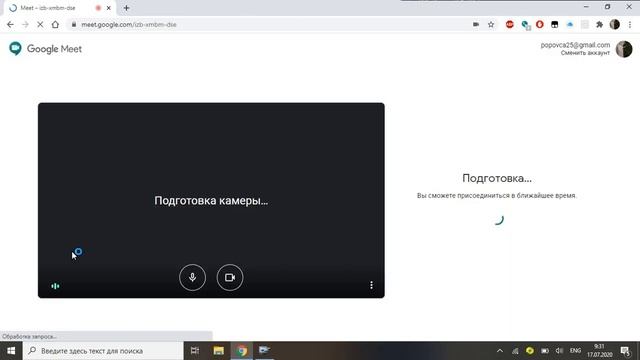Click the address bar URL
This screenshot has height=360, width=640.
pos(129,24)
